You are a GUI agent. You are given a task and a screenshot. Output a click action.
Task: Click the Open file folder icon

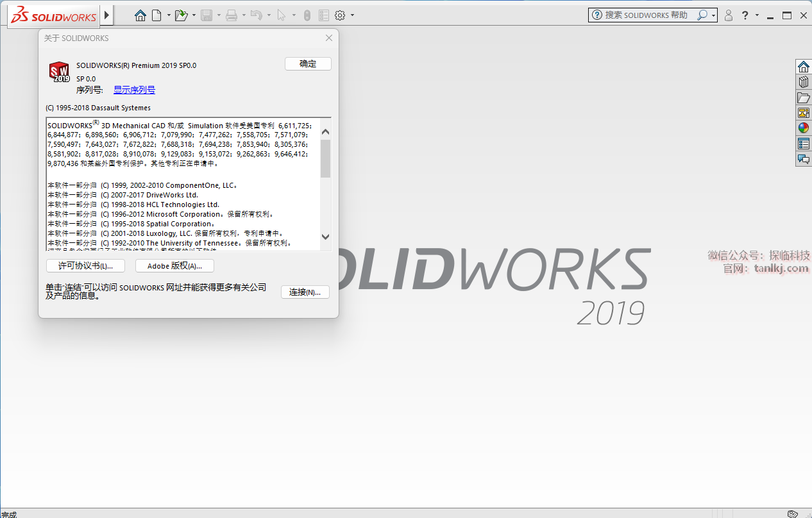click(181, 15)
